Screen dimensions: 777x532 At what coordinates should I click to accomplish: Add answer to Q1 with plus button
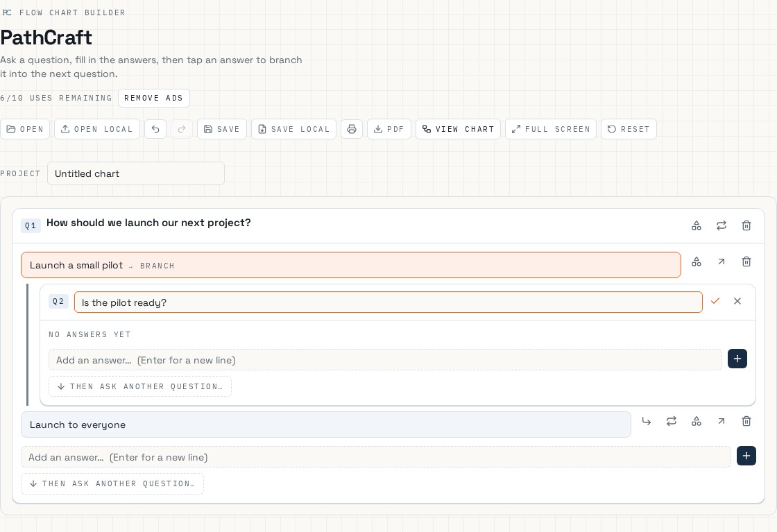746,456
